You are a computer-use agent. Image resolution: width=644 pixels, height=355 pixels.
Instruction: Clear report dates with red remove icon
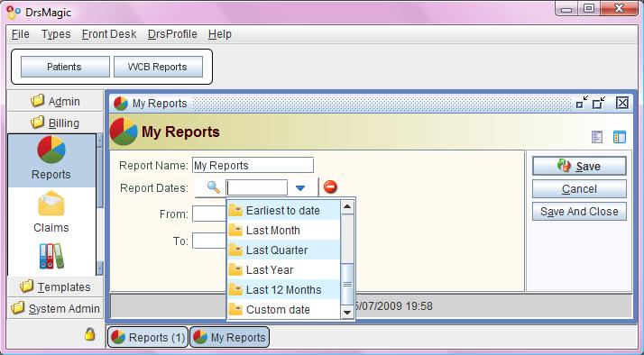click(x=330, y=187)
